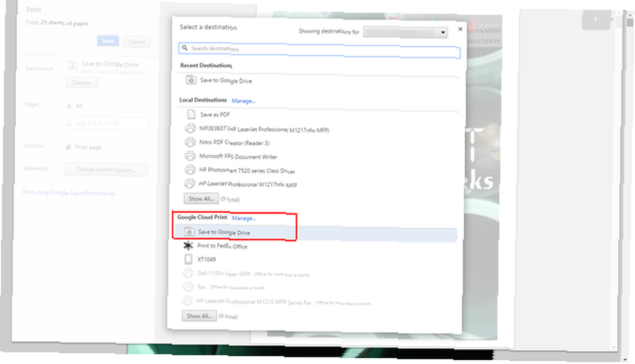Select the All pages radio button
Viewport: 635px width, 364px height.
(x=69, y=105)
